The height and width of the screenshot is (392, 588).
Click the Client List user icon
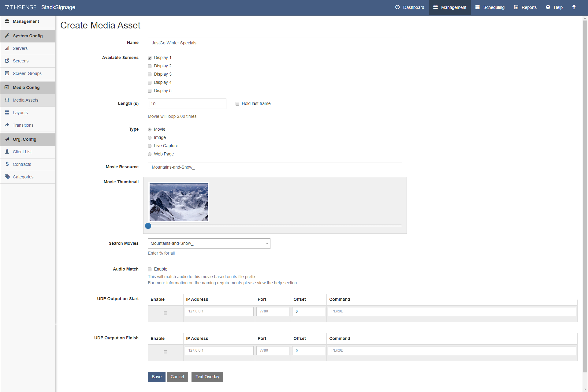tap(7, 152)
